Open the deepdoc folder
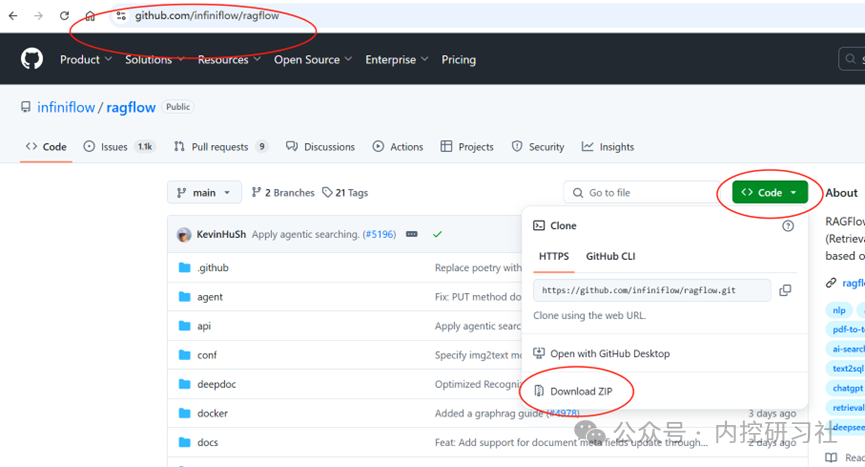This screenshot has width=865, height=467. tap(217, 384)
